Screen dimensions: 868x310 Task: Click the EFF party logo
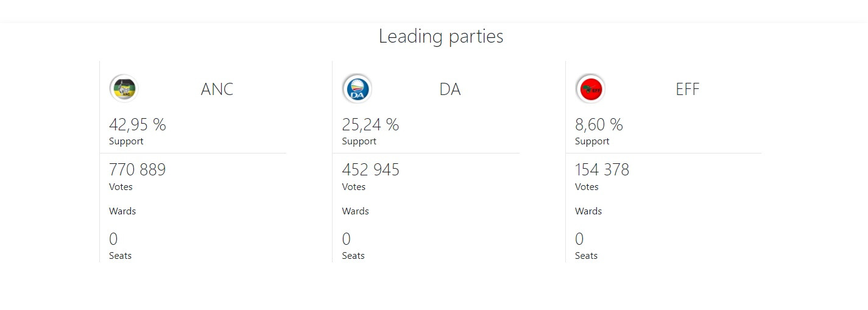[x=590, y=89]
